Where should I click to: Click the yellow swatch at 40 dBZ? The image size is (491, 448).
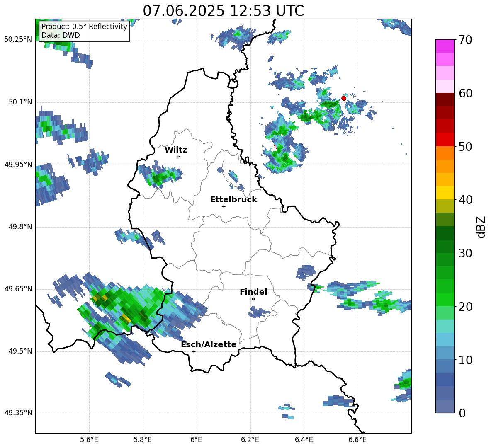pos(445,193)
